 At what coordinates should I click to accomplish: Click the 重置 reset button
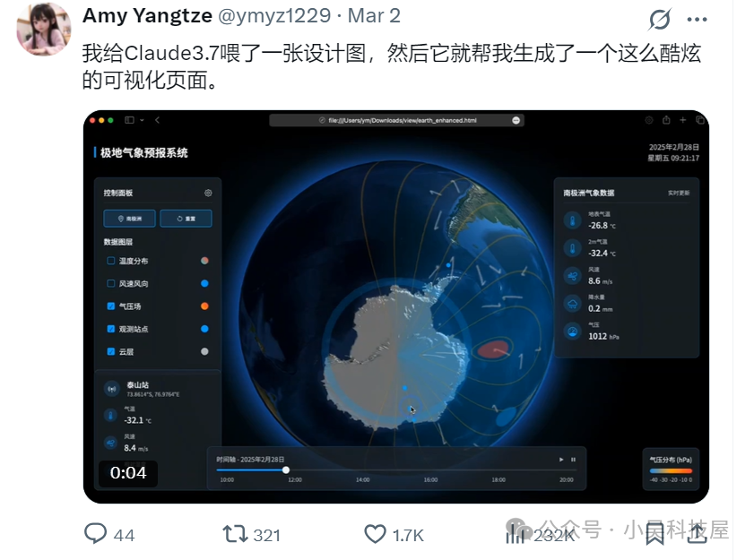click(186, 219)
